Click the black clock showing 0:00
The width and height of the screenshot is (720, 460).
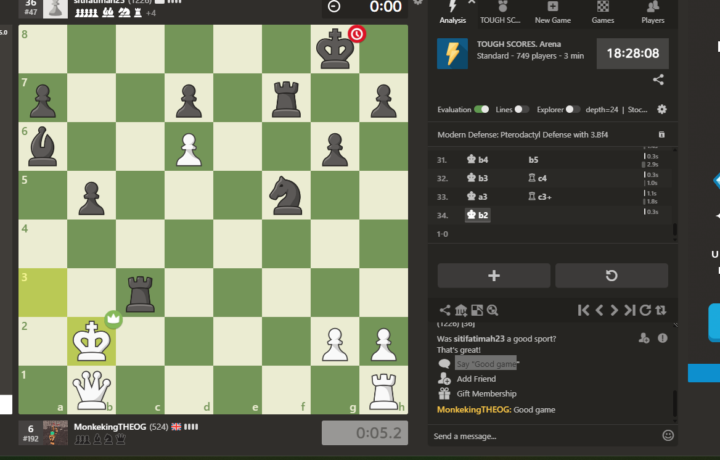coord(365,8)
